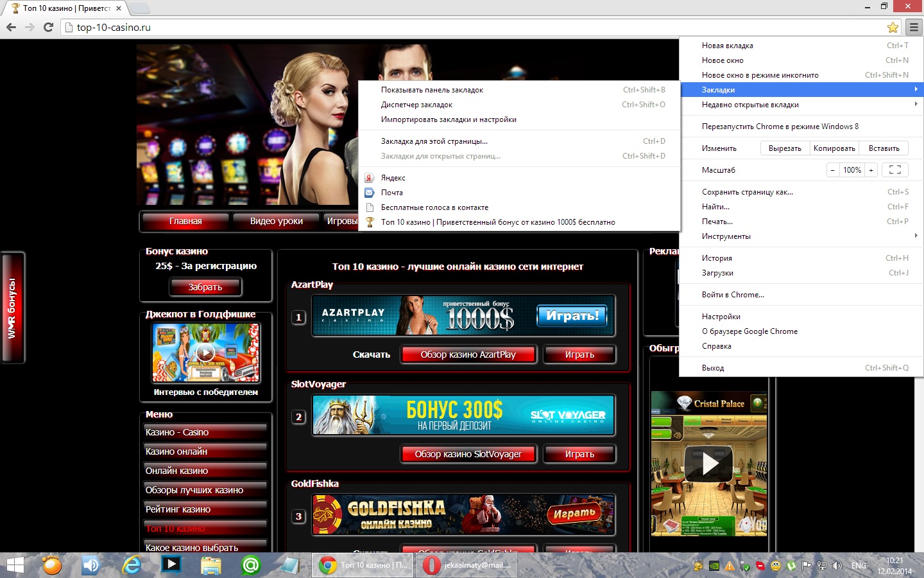Play the Cristal Palace video
The image size is (924, 578).
(x=708, y=464)
